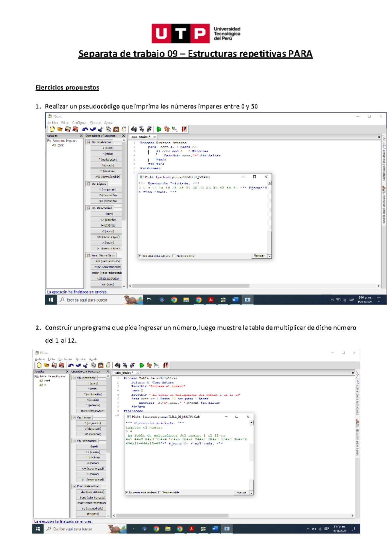Open Adobe Acrobat from exercise 1 taskbar
Screen dimensions: 392x554
(x=211, y=300)
